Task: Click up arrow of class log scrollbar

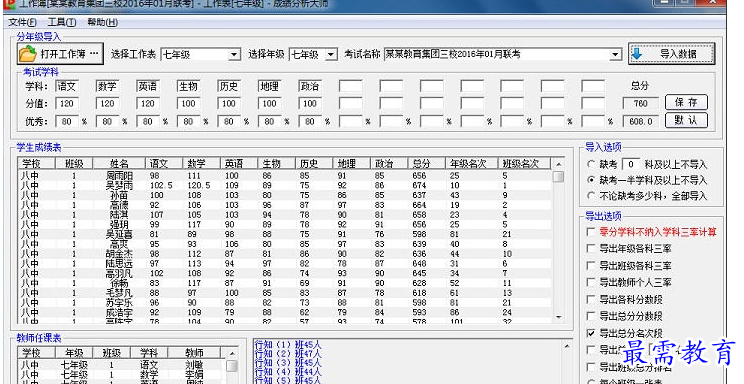Action: [x=567, y=347]
